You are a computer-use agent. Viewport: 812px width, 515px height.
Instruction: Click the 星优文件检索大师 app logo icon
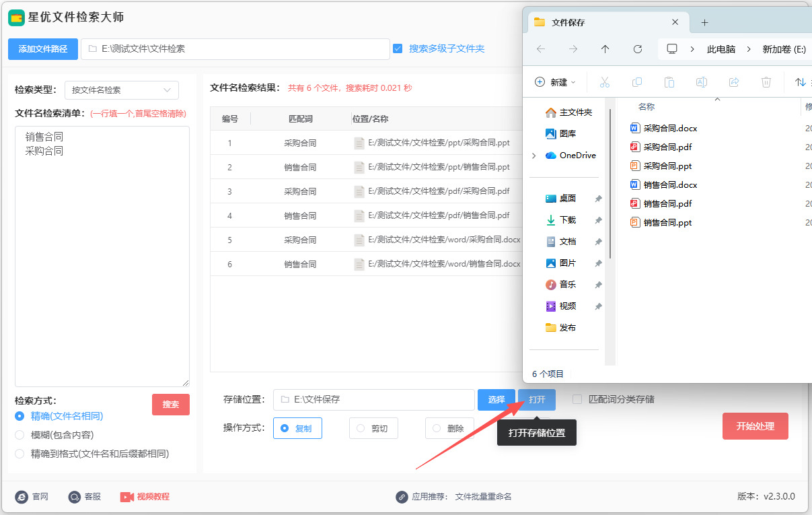click(x=16, y=18)
